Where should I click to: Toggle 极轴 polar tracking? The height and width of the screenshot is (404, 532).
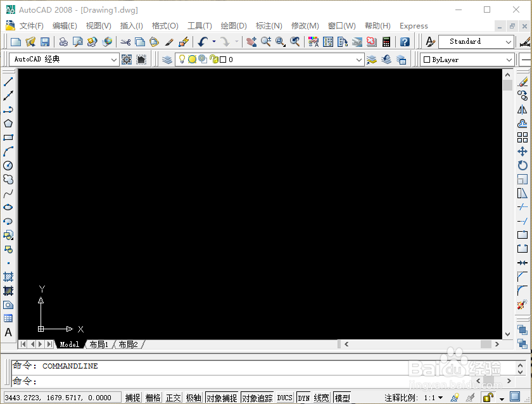(x=194, y=398)
